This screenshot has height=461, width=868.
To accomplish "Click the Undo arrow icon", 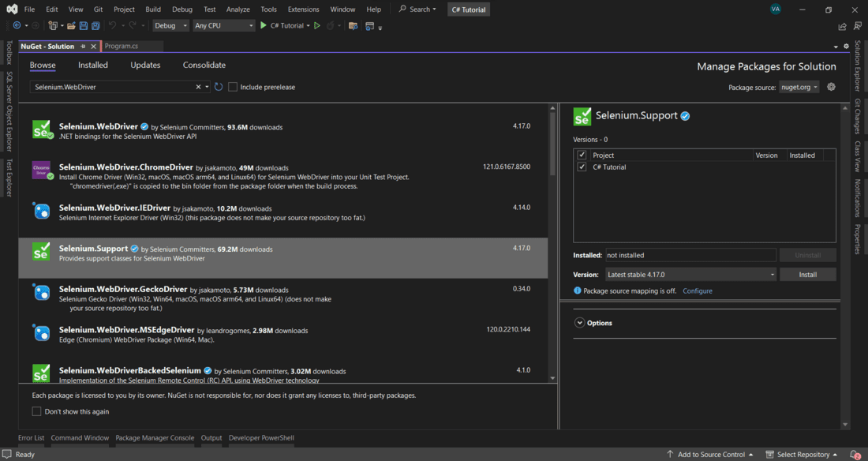I will click(x=112, y=25).
